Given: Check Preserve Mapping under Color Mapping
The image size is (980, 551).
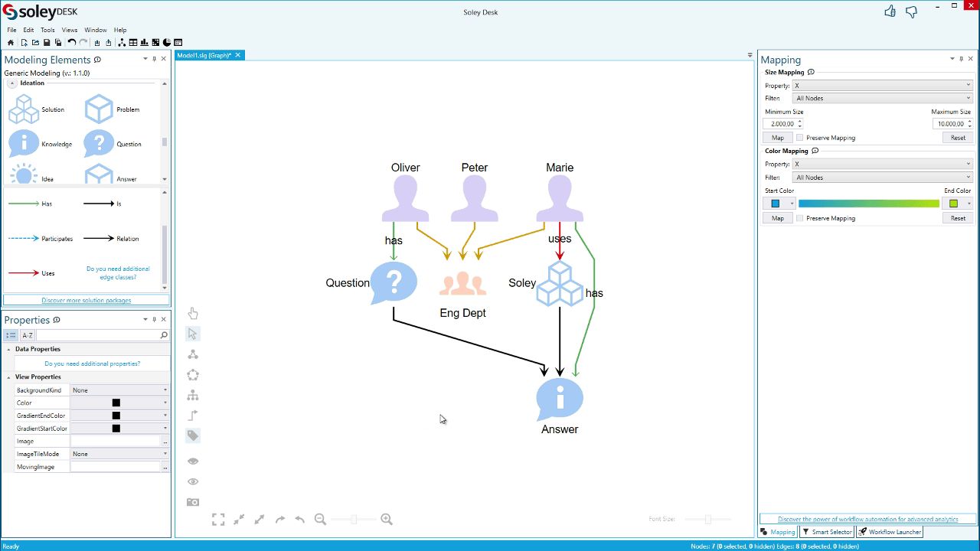Looking at the screenshot, I should [800, 217].
